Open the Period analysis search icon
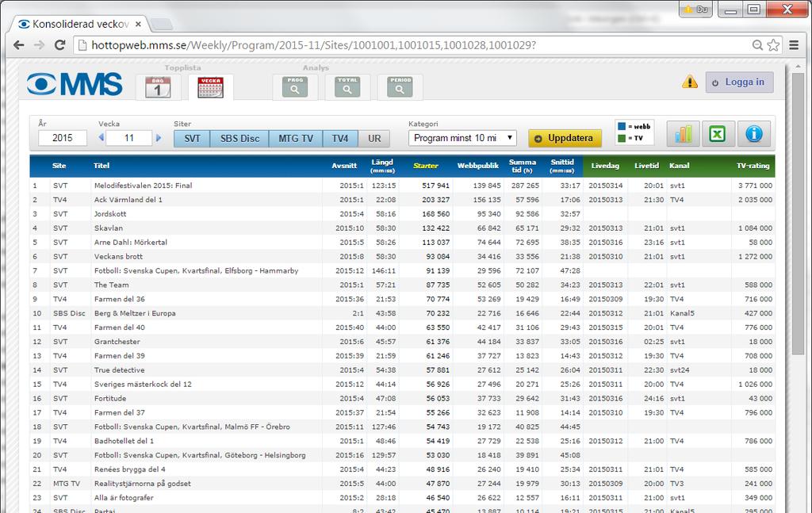Viewport: 812px width, 513px height. click(x=400, y=87)
